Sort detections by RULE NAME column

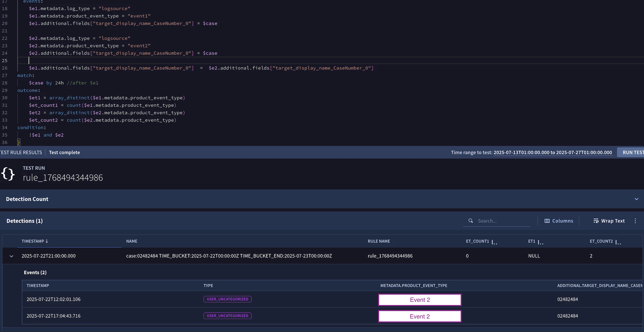(379, 241)
